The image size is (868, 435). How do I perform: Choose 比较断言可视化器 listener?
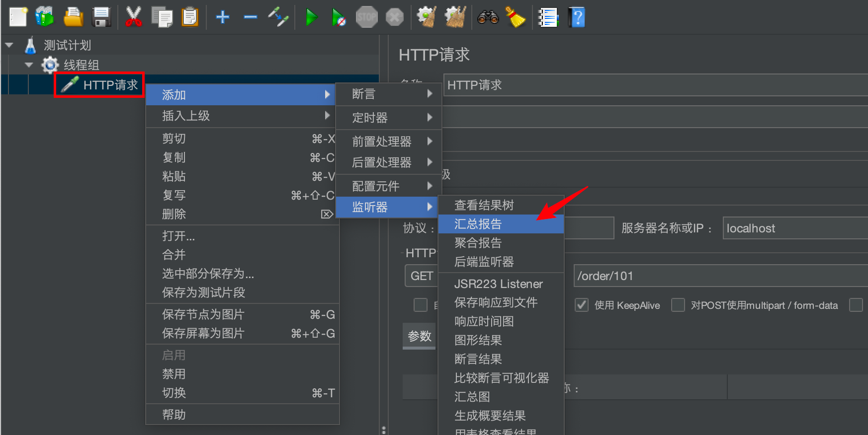tap(501, 378)
